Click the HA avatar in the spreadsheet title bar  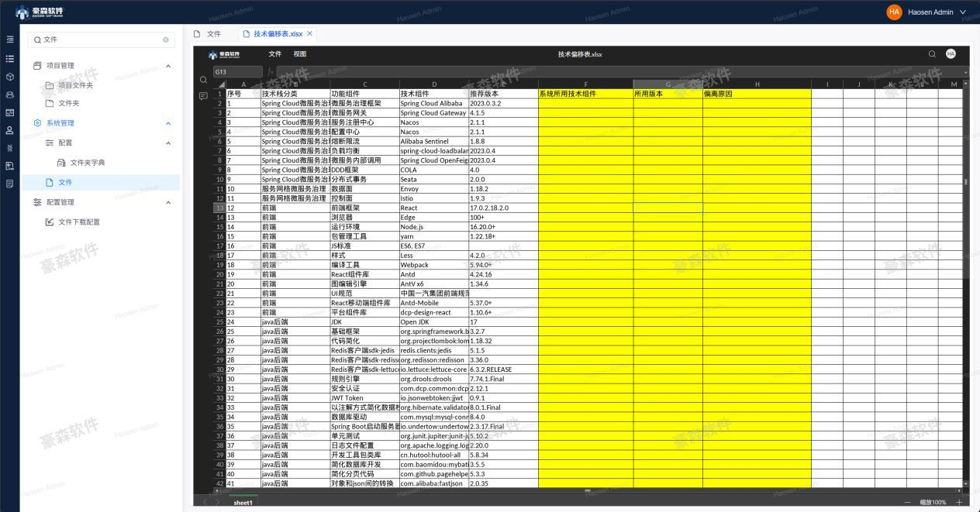point(951,54)
